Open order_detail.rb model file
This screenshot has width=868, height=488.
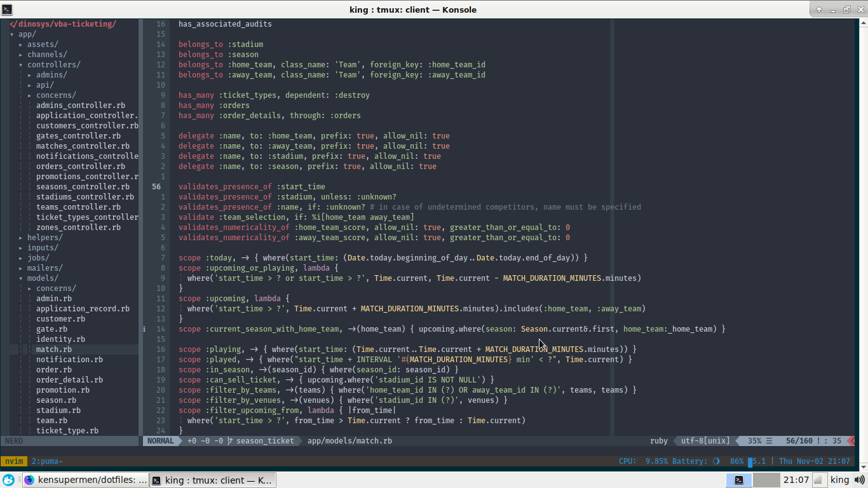[69, 380]
